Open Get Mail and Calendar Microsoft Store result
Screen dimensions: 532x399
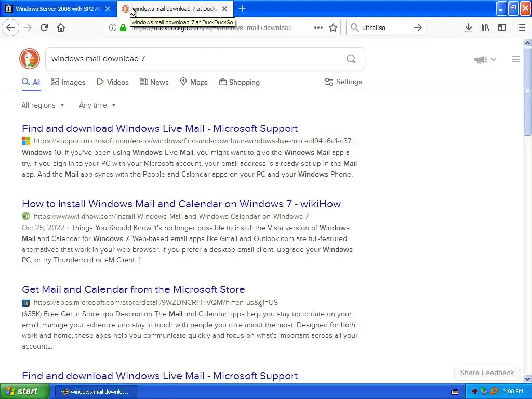coord(134,290)
